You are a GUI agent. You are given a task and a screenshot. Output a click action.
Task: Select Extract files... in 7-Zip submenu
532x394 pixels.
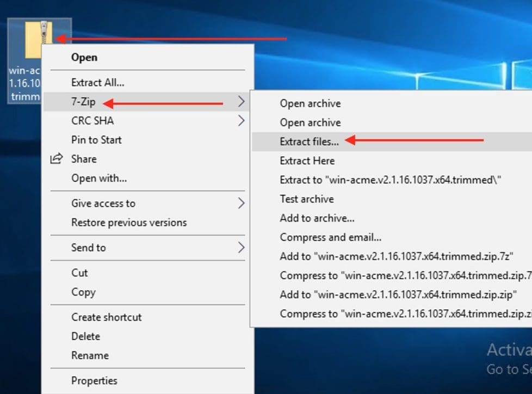point(309,141)
